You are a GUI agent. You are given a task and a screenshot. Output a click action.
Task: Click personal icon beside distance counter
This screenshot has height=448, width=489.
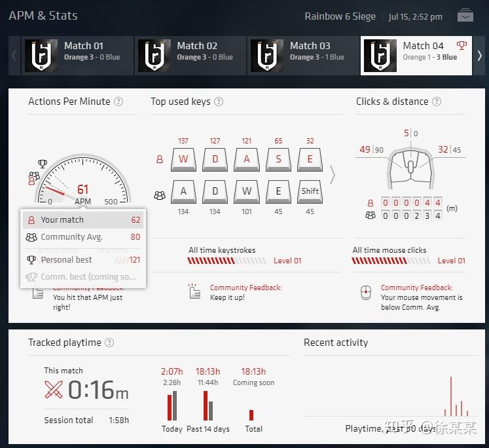point(371,203)
